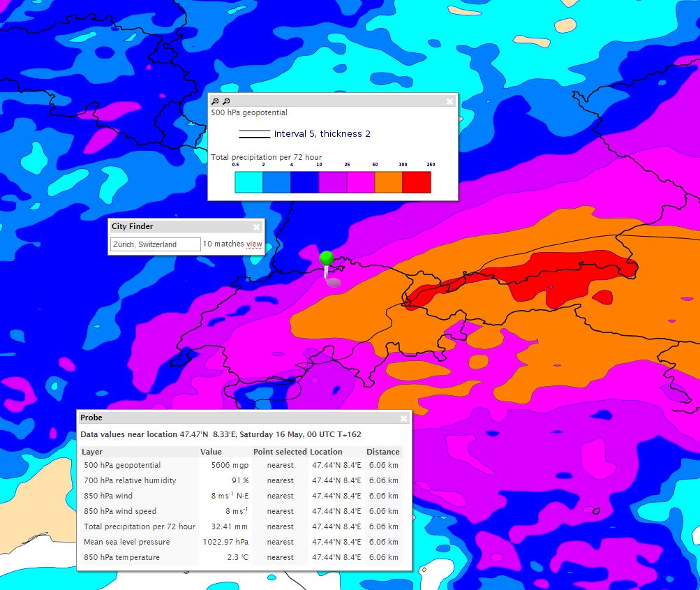Click the geopotential contour line sample in legend

tap(255, 134)
